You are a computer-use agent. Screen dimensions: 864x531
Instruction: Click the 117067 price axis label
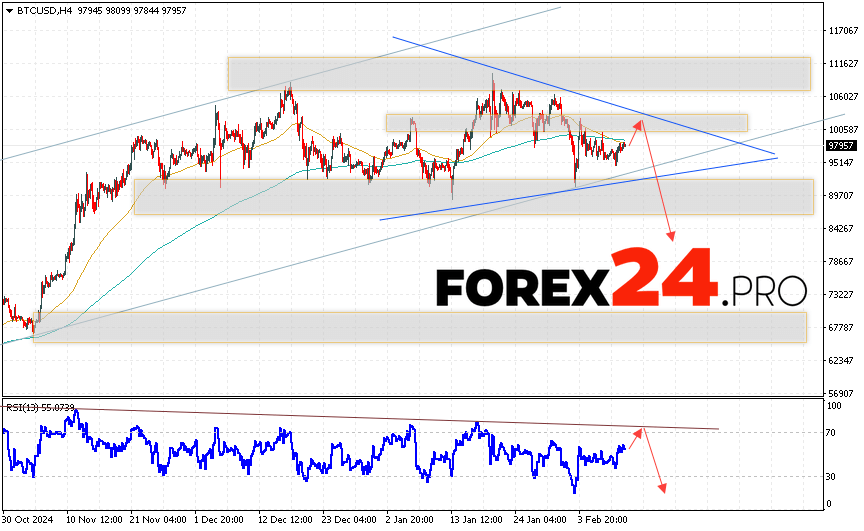(x=842, y=31)
